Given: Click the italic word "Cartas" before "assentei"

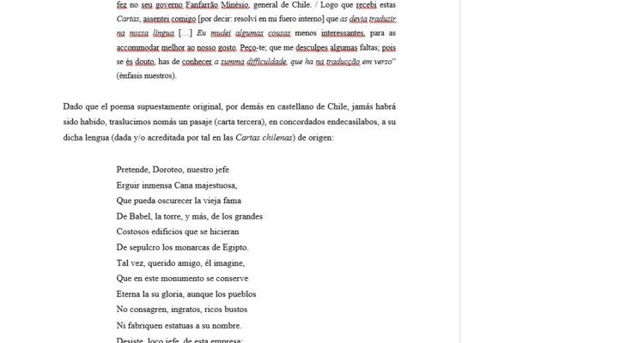Looking at the screenshot, I should [x=129, y=19].
